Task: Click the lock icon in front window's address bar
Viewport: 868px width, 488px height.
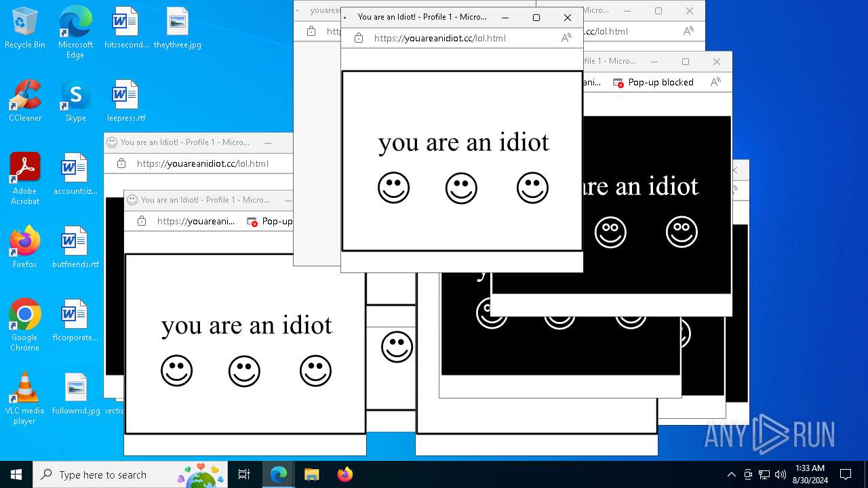Action: (x=359, y=38)
